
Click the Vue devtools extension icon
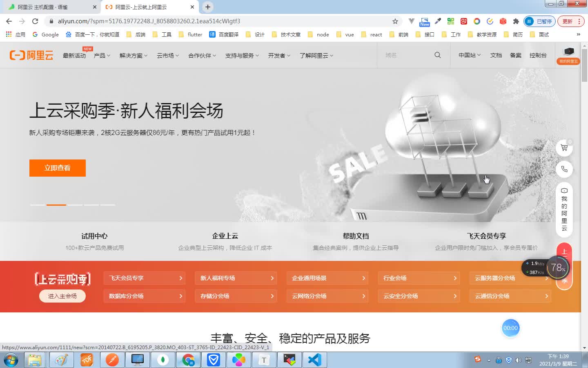click(411, 21)
